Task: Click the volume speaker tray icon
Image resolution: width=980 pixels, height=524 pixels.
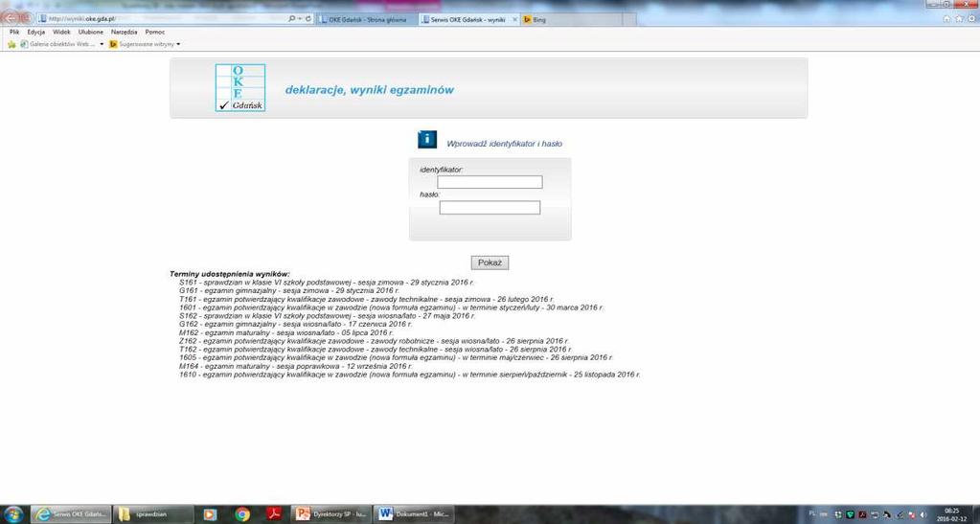Action: pos(923,514)
